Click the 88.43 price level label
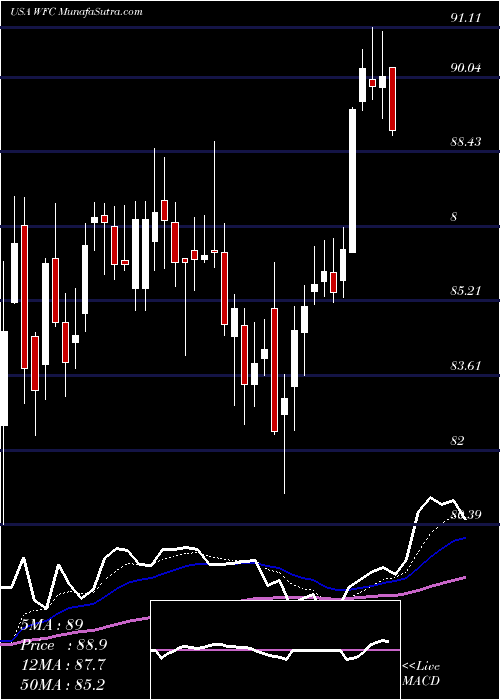This screenshot has height=700, width=500. [x=466, y=142]
